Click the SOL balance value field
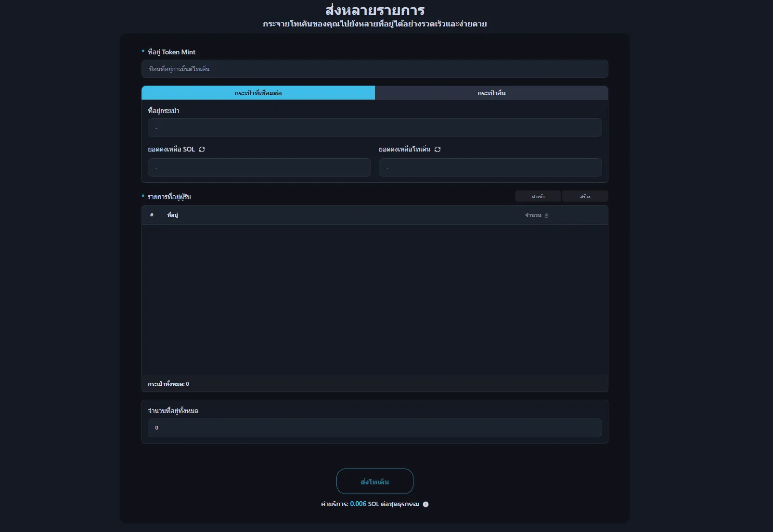773x532 pixels. coord(259,168)
